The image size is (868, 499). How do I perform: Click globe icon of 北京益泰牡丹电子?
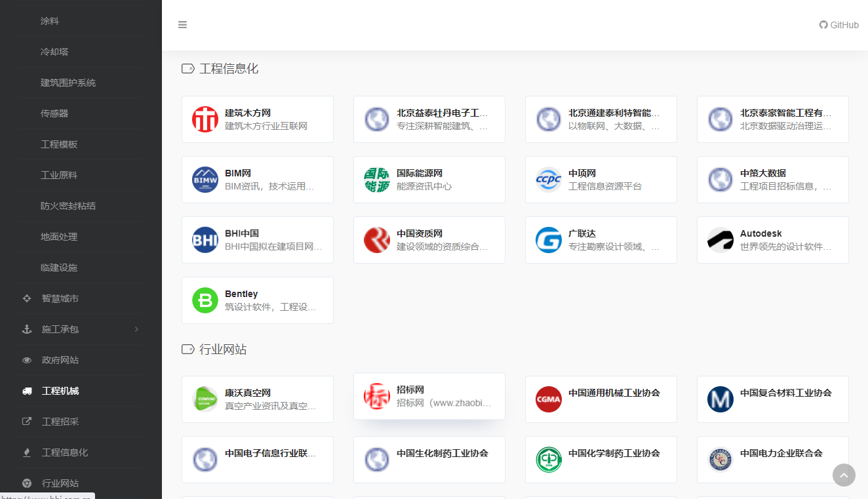[x=377, y=119]
